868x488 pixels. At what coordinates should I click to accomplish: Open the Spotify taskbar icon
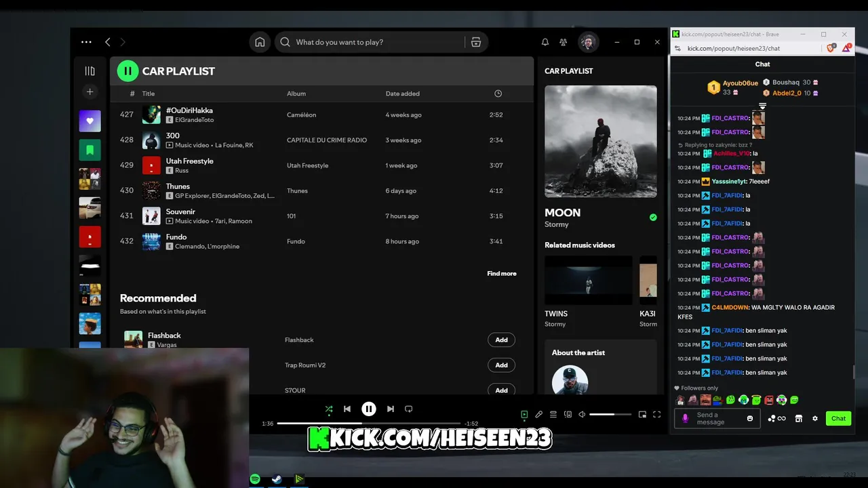click(255, 479)
